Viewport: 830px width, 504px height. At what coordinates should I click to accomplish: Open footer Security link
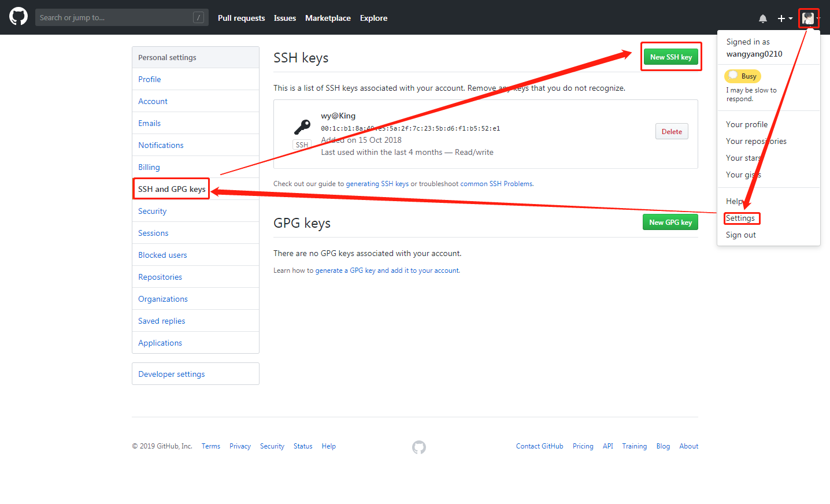click(x=272, y=446)
